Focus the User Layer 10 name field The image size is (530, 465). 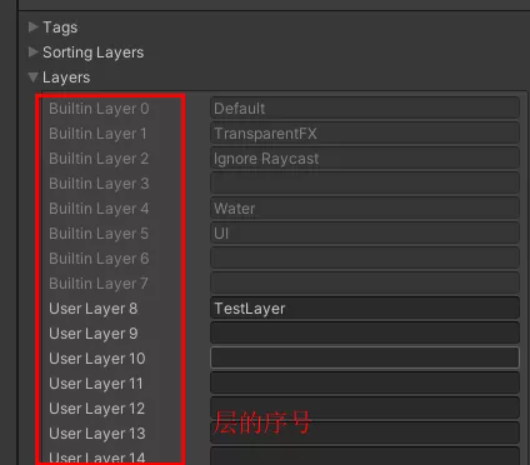(x=365, y=358)
